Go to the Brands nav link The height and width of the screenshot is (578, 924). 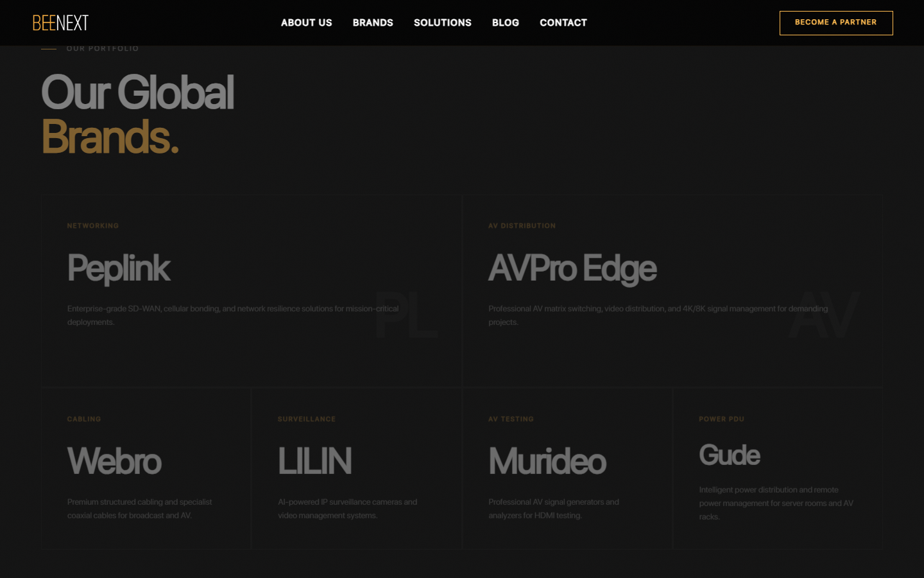[373, 22]
